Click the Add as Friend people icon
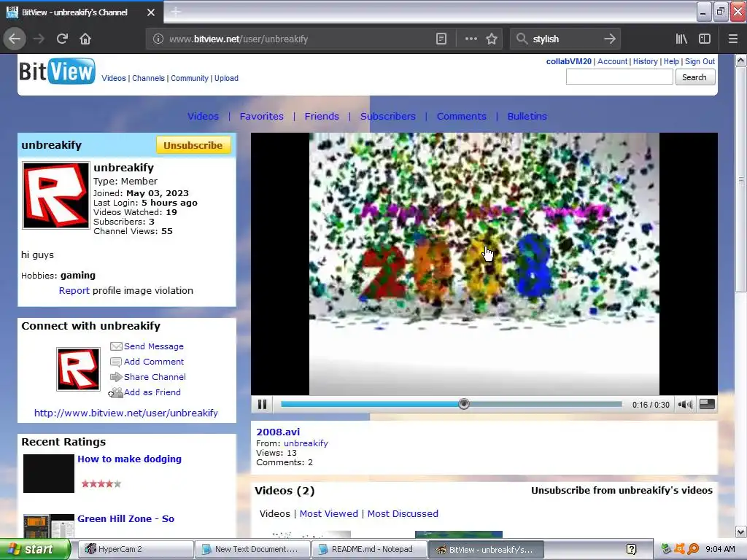Image resolution: width=747 pixels, height=560 pixels. [x=115, y=392]
